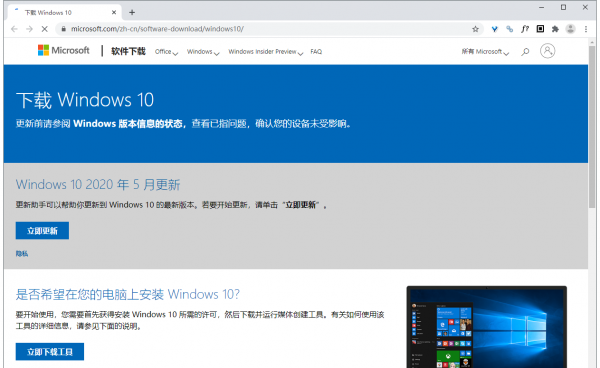
Task: Open the FAQ menu item
Action: coord(316,52)
